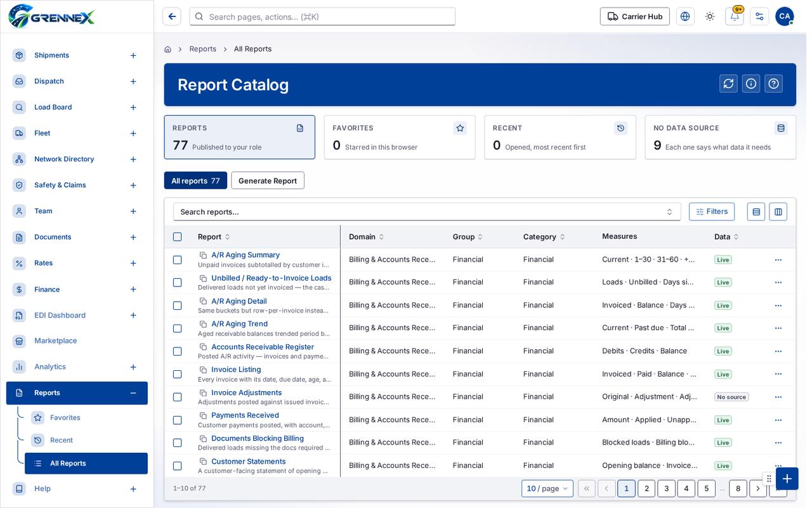Viewport: 812px width, 508px height.
Task: Check the A/R Aging Summary row
Action: click(178, 260)
